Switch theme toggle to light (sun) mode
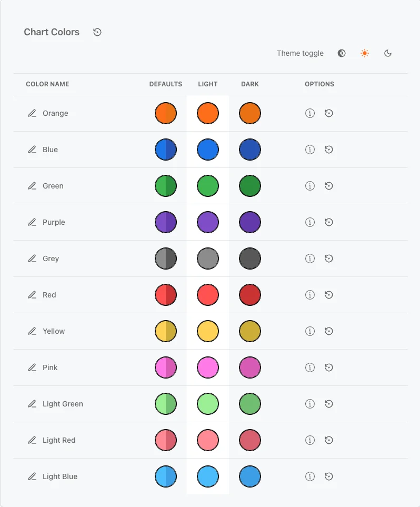The width and height of the screenshot is (420, 507). pos(365,53)
